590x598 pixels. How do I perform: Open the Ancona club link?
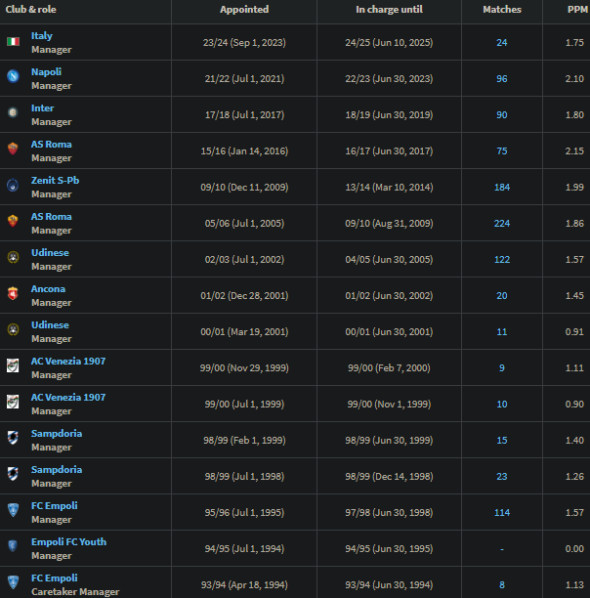coord(48,289)
